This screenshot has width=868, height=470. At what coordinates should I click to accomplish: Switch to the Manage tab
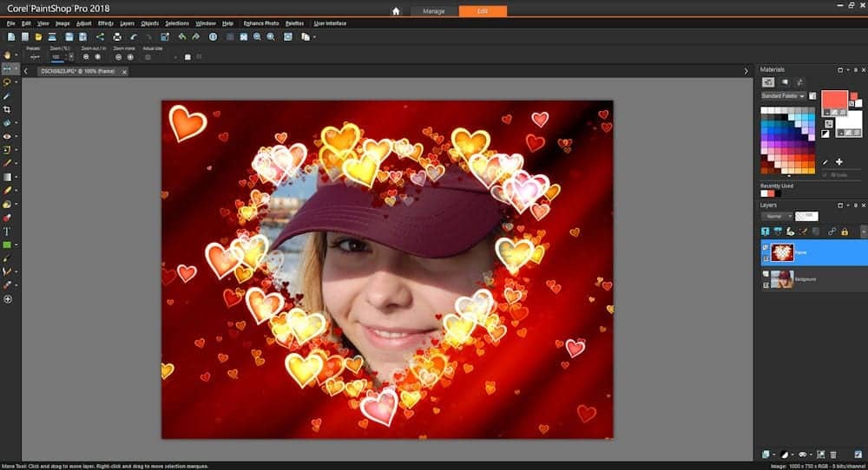(x=434, y=11)
